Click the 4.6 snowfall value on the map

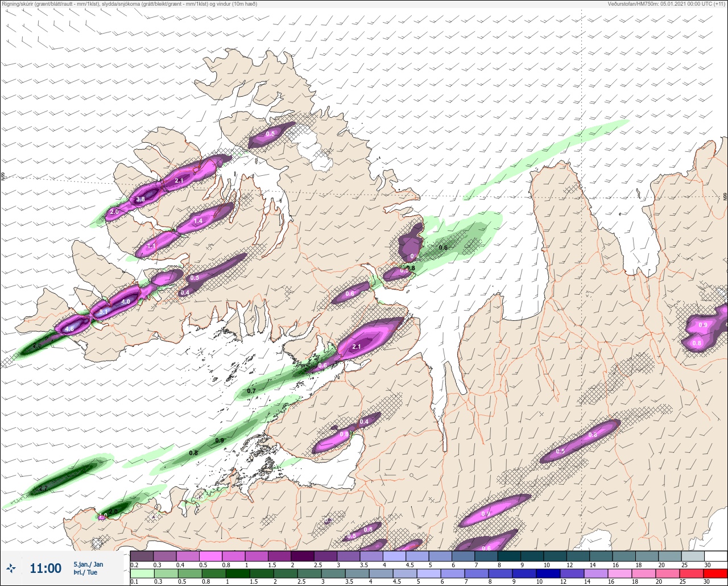coord(69,329)
